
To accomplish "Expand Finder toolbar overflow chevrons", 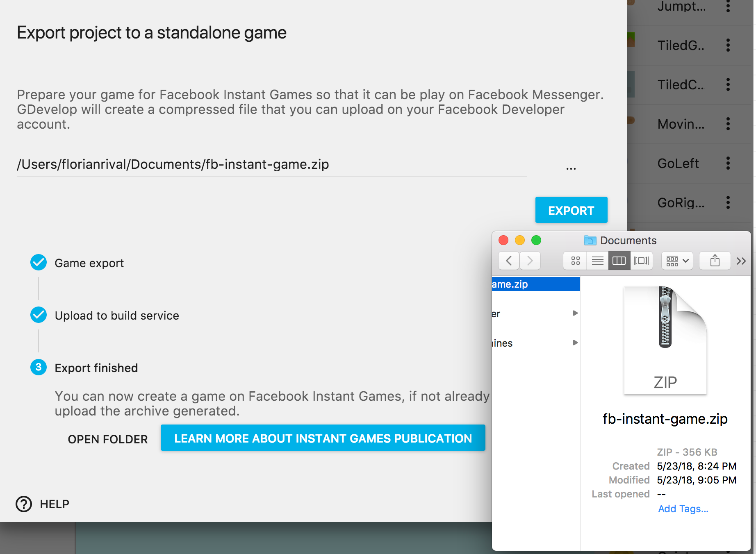I will pyautogui.click(x=741, y=261).
